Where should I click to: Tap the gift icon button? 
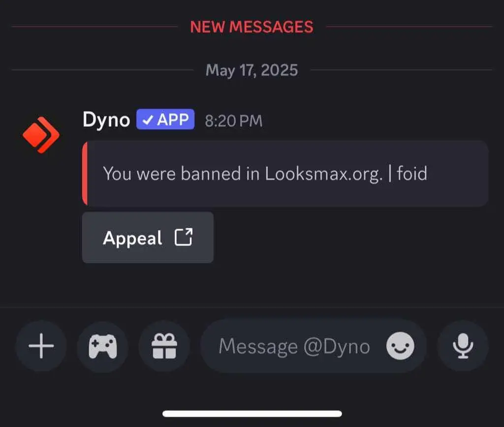(x=164, y=346)
